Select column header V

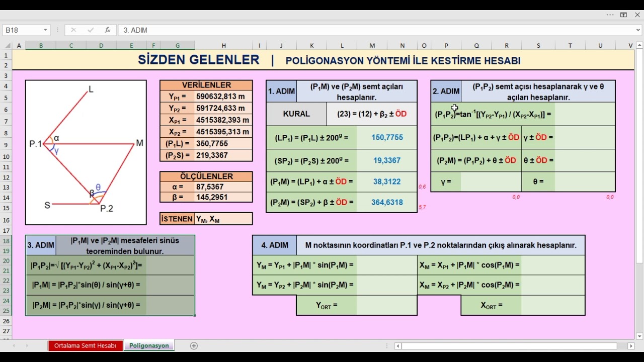630,46
